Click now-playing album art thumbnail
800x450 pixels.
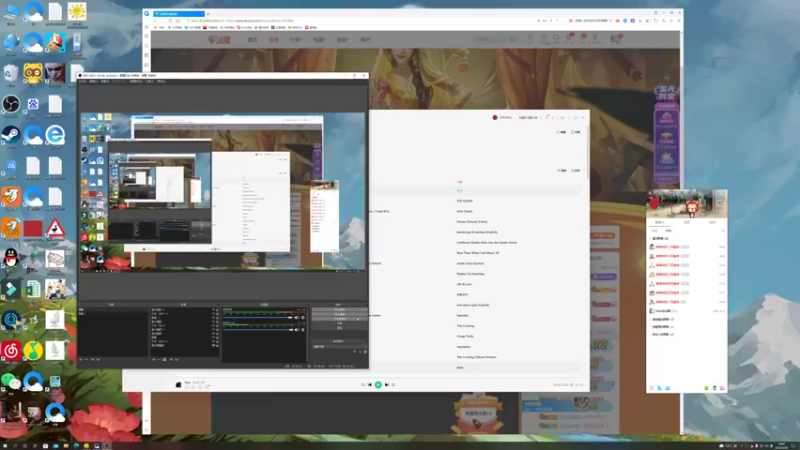click(x=178, y=385)
